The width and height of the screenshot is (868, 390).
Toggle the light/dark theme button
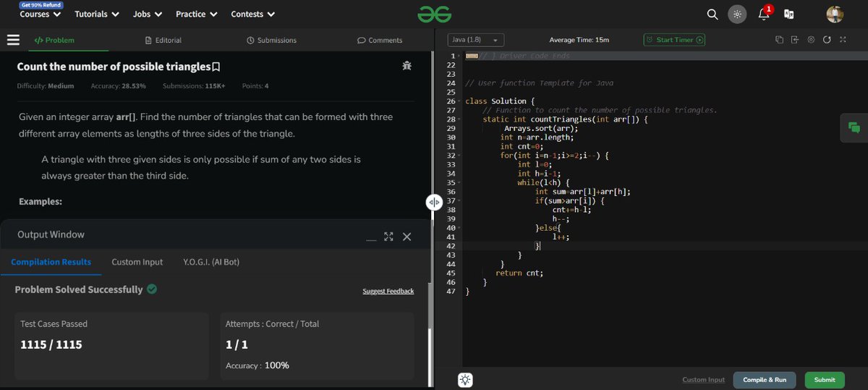coord(737,14)
